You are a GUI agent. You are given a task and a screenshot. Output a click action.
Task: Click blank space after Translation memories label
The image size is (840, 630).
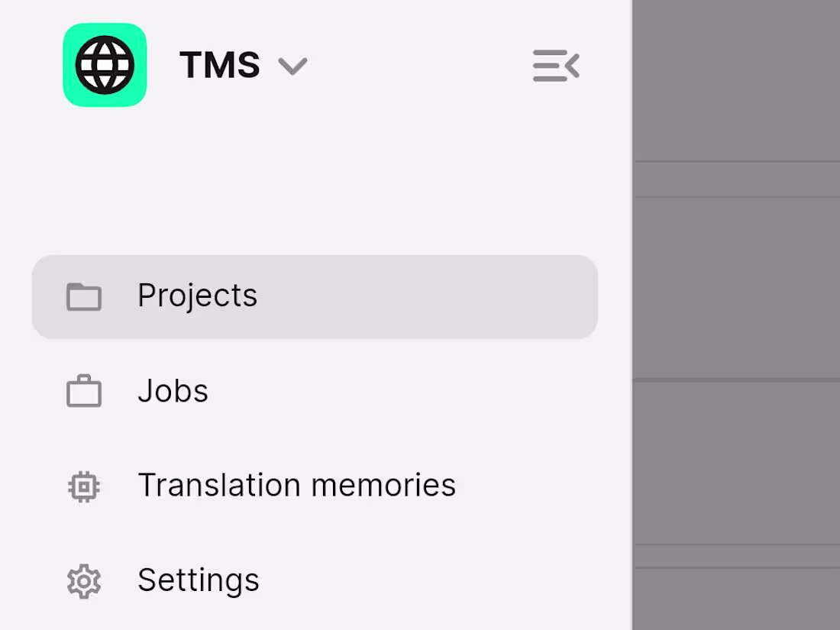click(x=535, y=486)
